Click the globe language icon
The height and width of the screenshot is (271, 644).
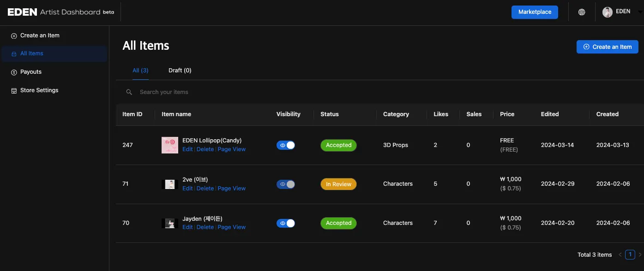click(x=582, y=12)
